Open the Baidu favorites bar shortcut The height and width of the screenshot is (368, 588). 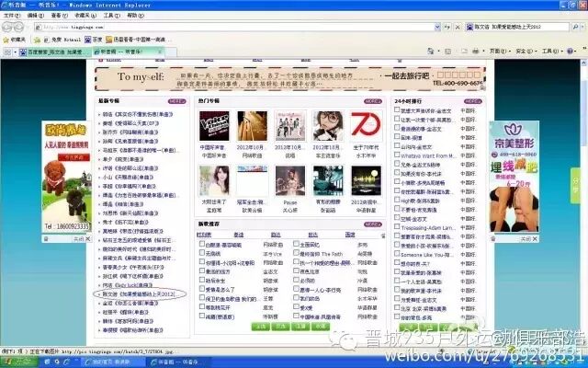tap(94, 40)
